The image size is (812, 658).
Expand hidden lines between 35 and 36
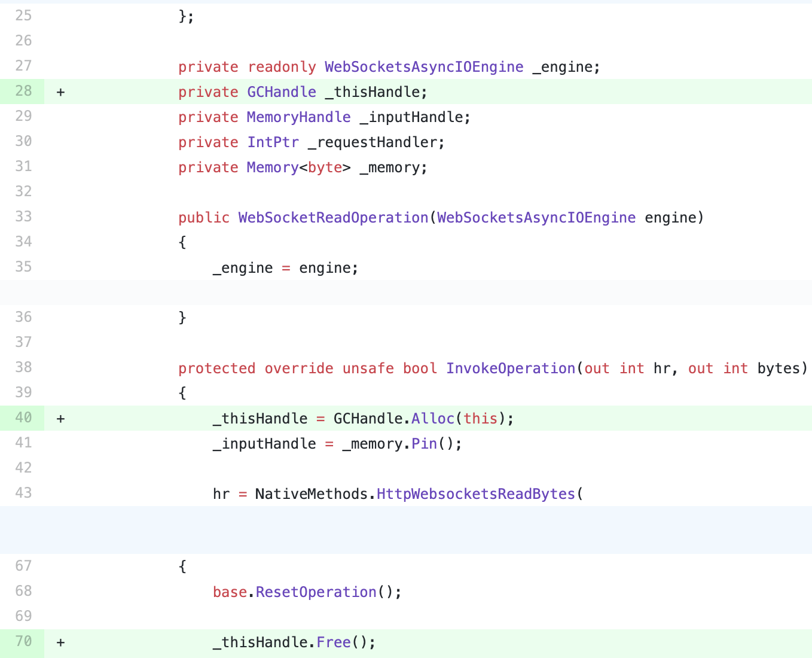pos(406,293)
